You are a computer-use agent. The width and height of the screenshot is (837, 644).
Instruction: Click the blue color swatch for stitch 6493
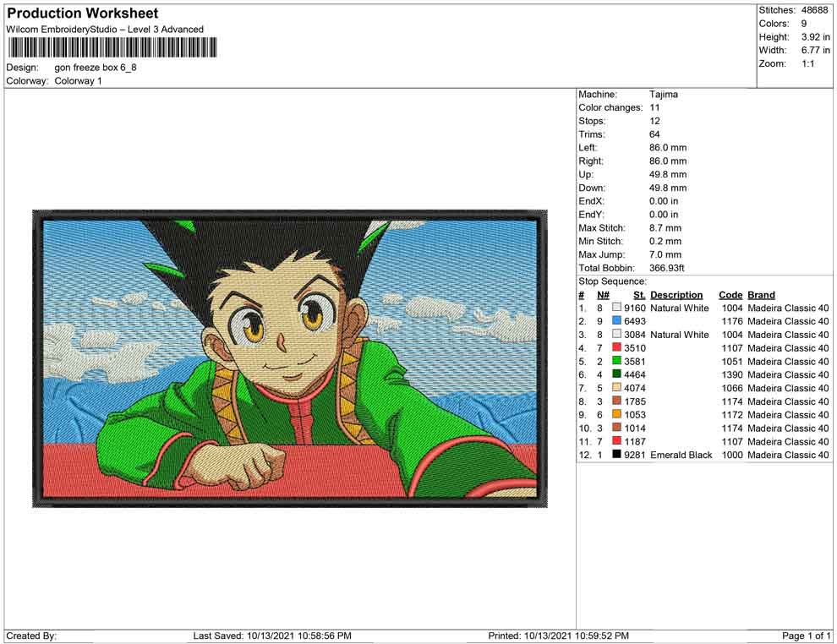click(x=616, y=320)
